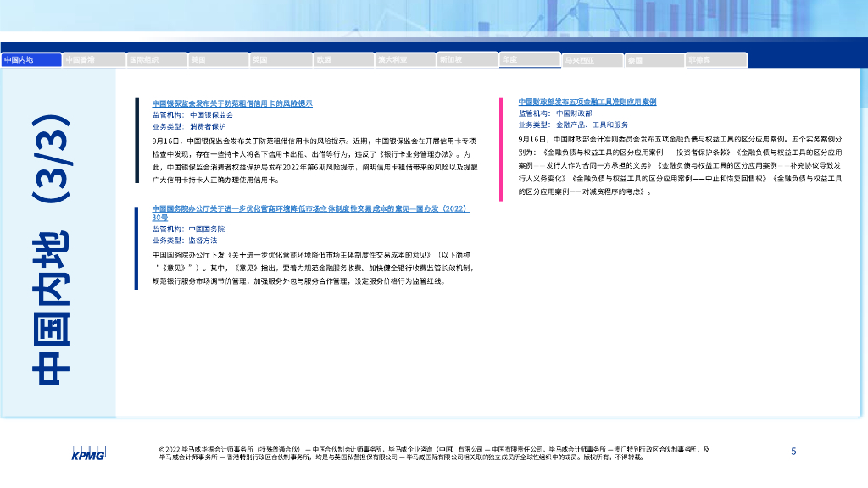Click the vertical title 中国内地 (3/3)

pyautogui.click(x=52, y=249)
